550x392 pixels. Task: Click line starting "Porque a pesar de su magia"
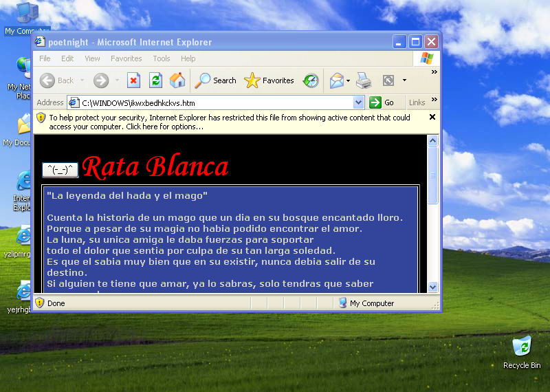click(204, 228)
